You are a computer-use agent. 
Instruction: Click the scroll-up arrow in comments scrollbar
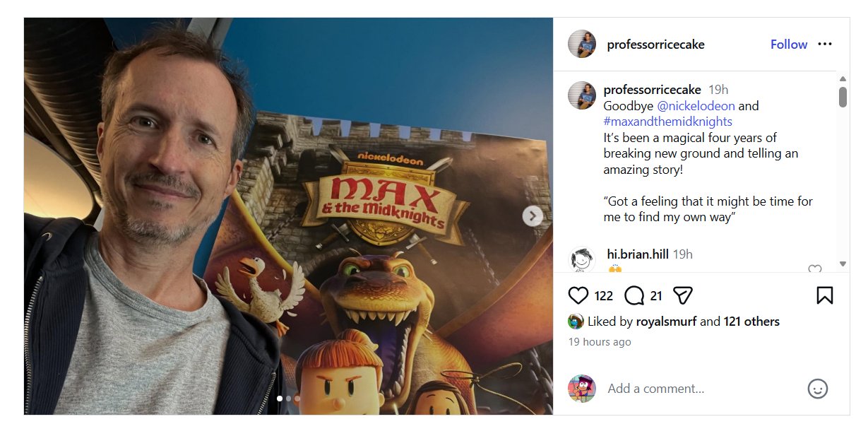click(842, 77)
